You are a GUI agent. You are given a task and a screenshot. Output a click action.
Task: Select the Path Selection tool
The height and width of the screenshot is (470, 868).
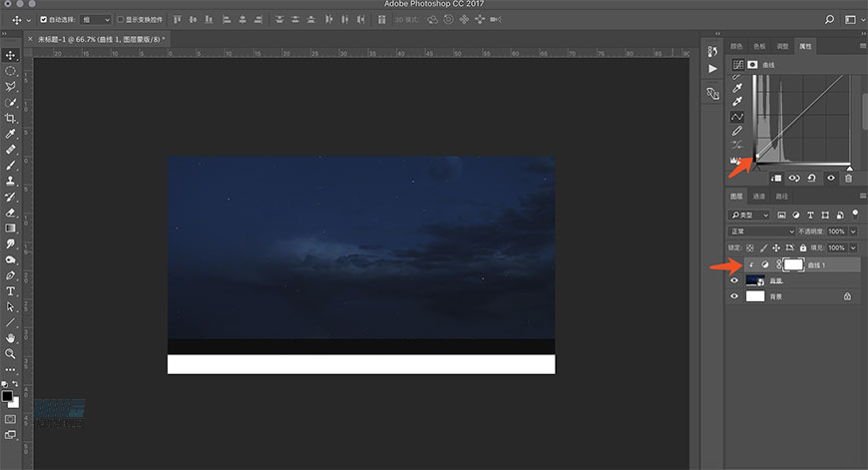click(11, 306)
